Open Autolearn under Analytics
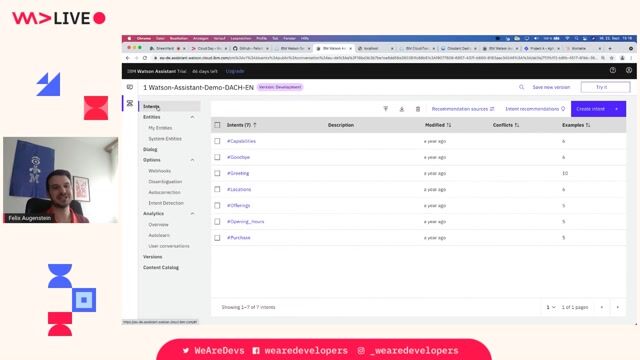 tap(159, 235)
